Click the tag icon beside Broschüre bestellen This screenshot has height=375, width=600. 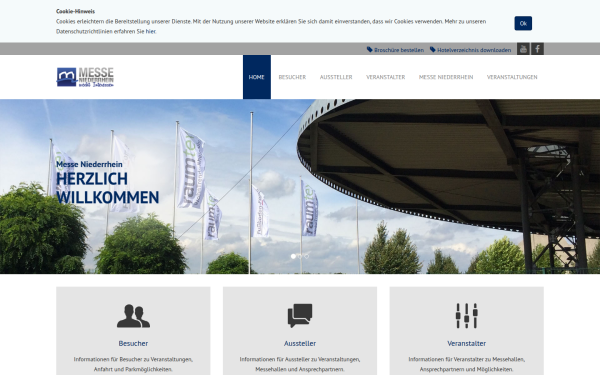370,50
